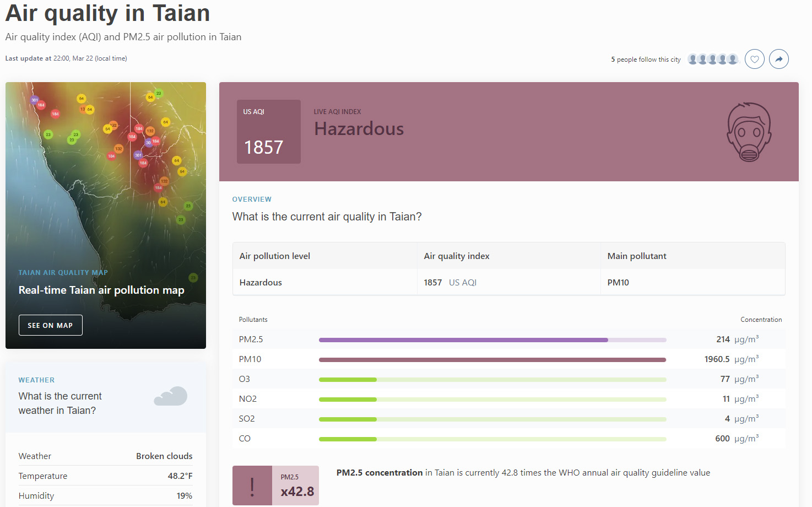Click the PM10 concentration bar

pos(492,360)
